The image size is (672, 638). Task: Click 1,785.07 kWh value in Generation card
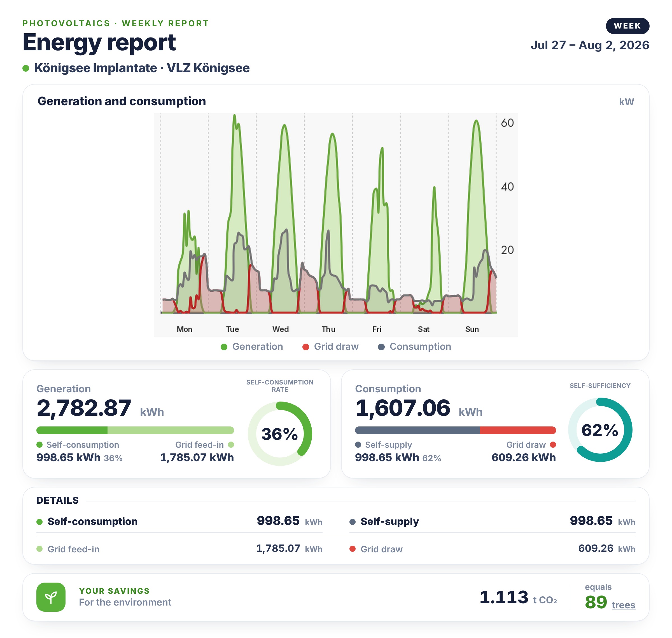(197, 458)
